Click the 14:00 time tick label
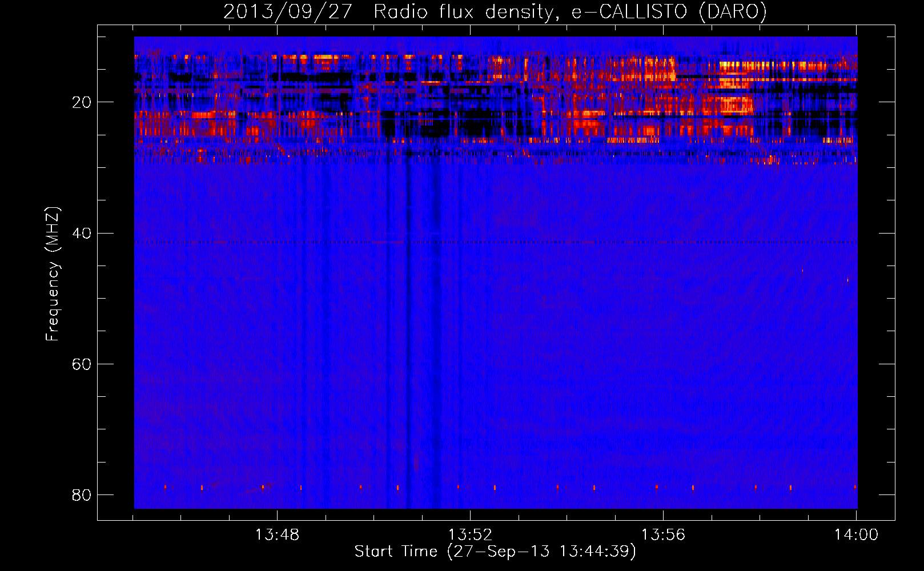This screenshot has height=571, width=924. point(856,535)
